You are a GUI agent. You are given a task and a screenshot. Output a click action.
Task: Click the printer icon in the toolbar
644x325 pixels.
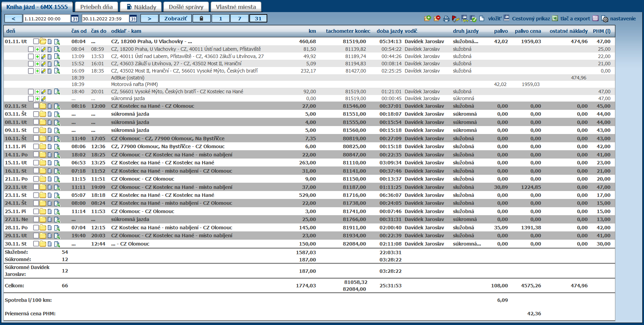[446, 19]
